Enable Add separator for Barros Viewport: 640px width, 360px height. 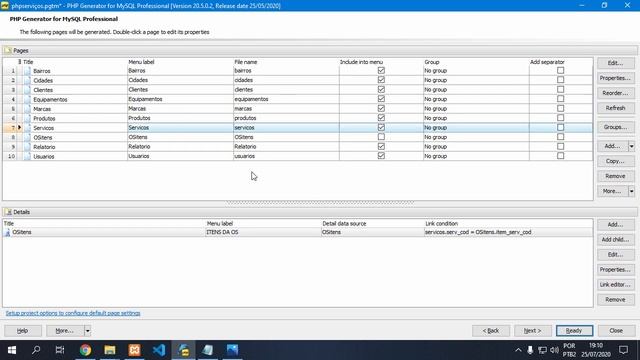560,71
